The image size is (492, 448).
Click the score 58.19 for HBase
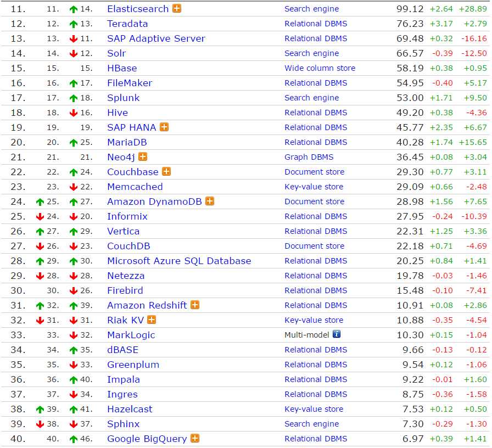(x=410, y=68)
